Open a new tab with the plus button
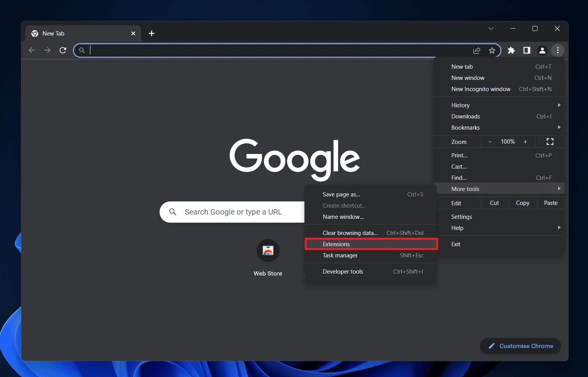The height and width of the screenshot is (377, 588). (x=151, y=34)
